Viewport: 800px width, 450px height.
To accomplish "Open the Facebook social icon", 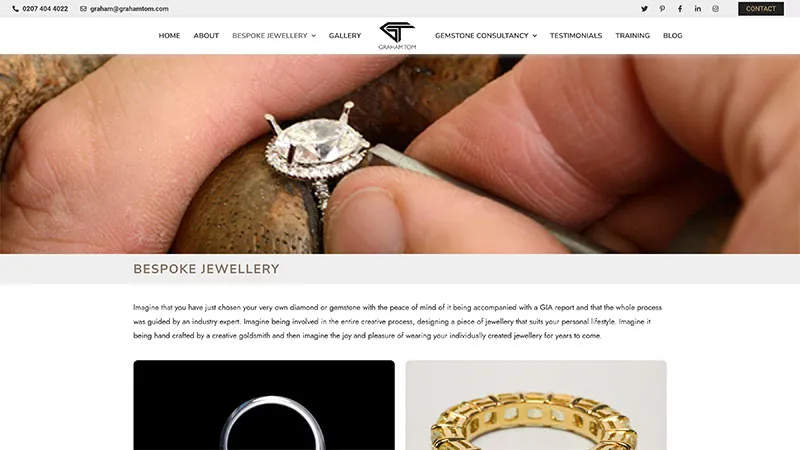I will (680, 9).
